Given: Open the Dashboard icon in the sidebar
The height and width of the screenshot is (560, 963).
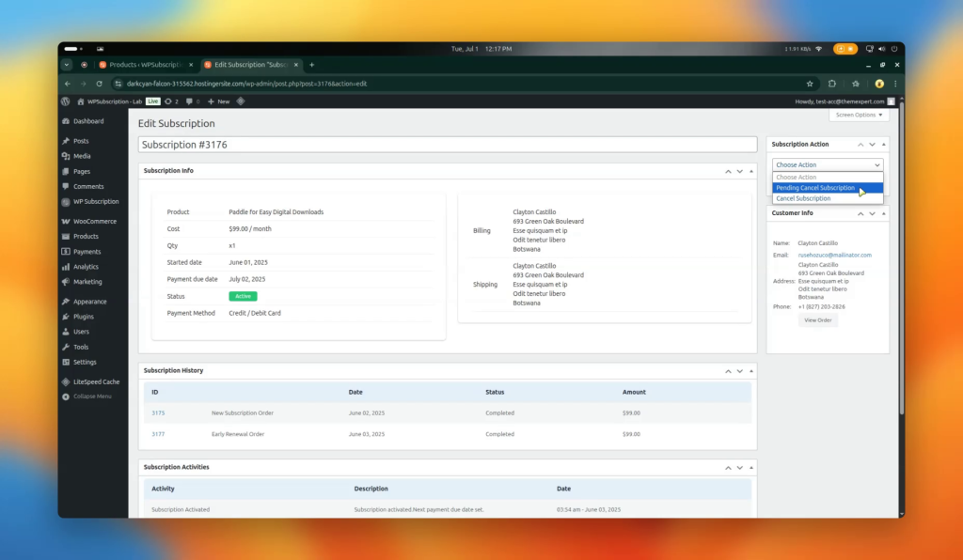Looking at the screenshot, I should pyautogui.click(x=66, y=121).
